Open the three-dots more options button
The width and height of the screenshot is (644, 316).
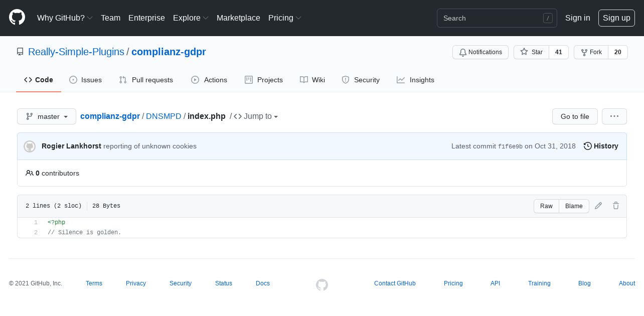(614, 116)
